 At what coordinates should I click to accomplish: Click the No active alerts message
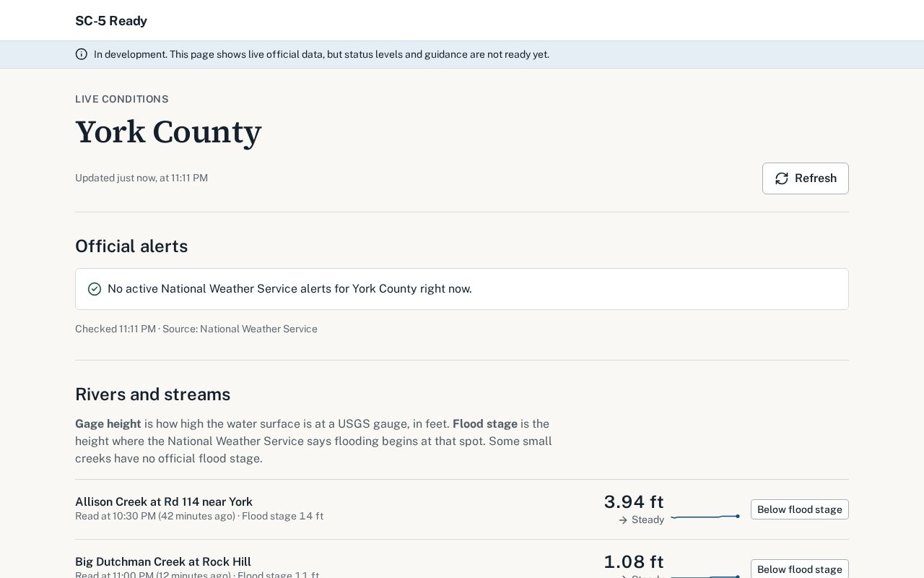[x=289, y=289]
